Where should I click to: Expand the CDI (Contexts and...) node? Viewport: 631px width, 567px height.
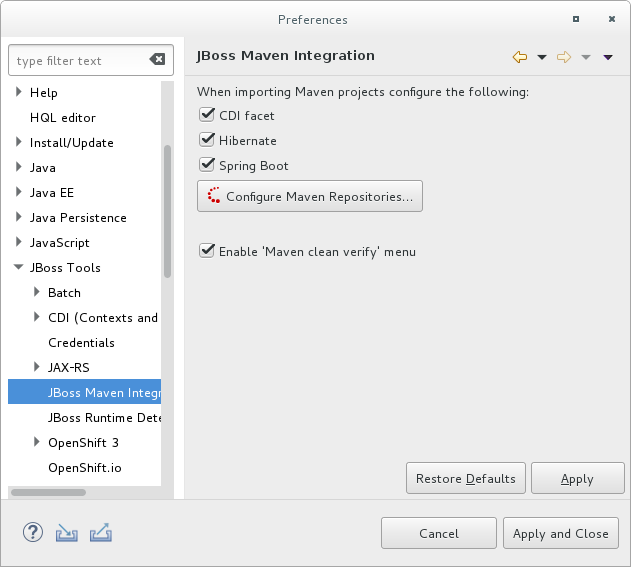click(37, 317)
